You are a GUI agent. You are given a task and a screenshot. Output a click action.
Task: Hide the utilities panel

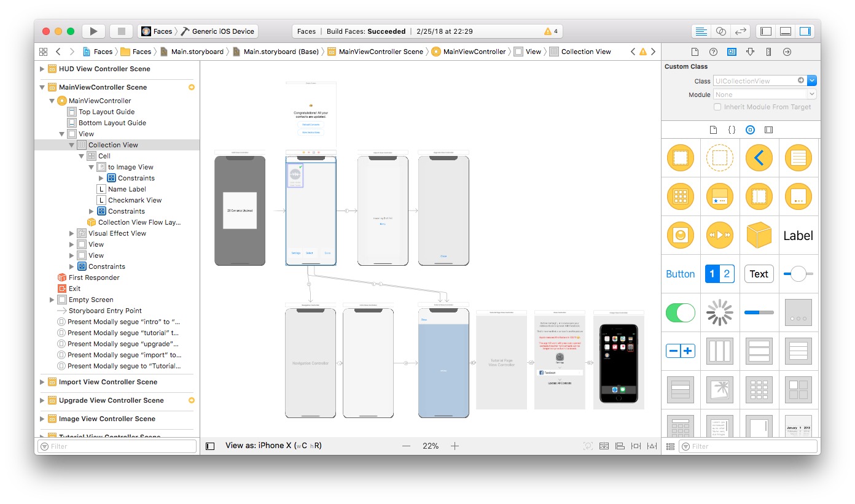point(805,31)
